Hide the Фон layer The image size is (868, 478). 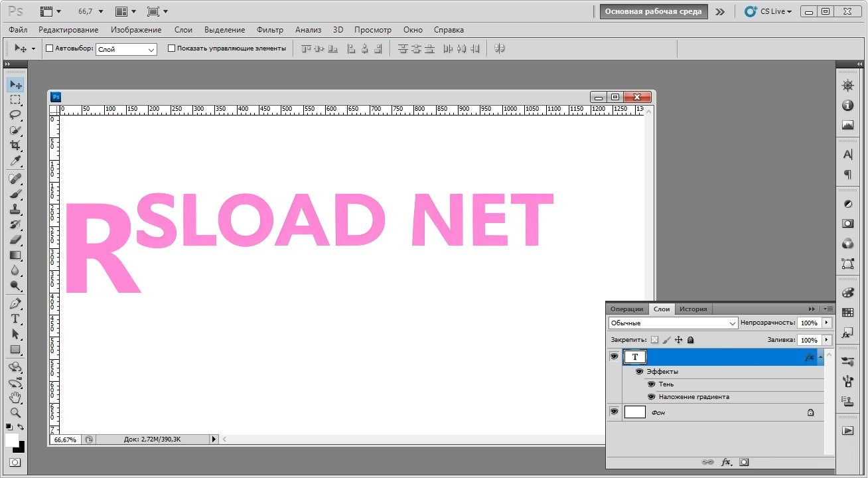[614, 412]
